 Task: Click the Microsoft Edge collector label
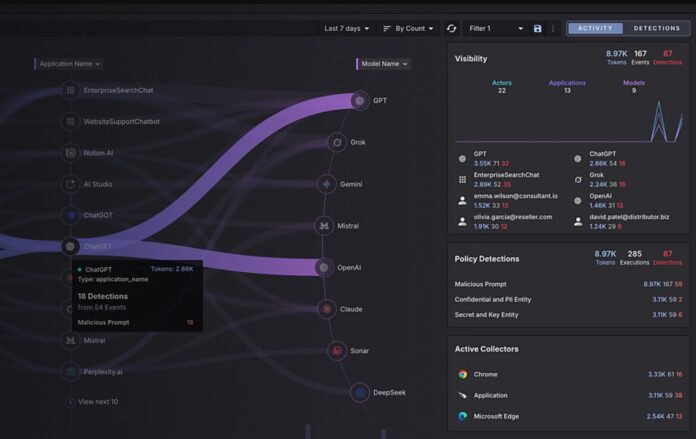coord(496,416)
